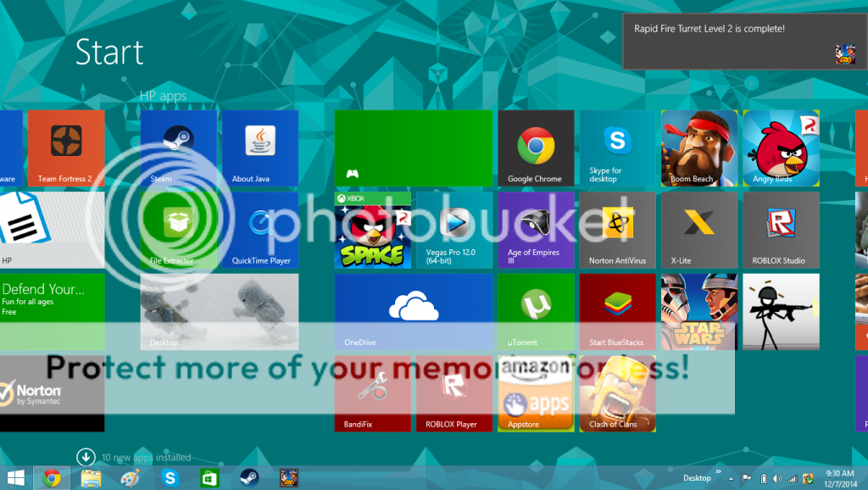Launch the Skype for desktop tile
Image resolution: width=868 pixels, height=490 pixels.
pos(617,148)
